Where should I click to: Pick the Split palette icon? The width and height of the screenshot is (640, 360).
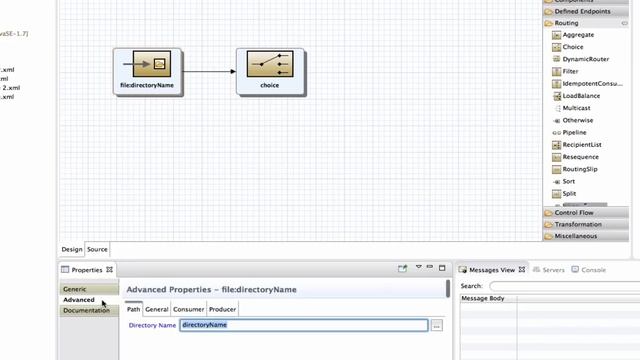click(556, 194)
